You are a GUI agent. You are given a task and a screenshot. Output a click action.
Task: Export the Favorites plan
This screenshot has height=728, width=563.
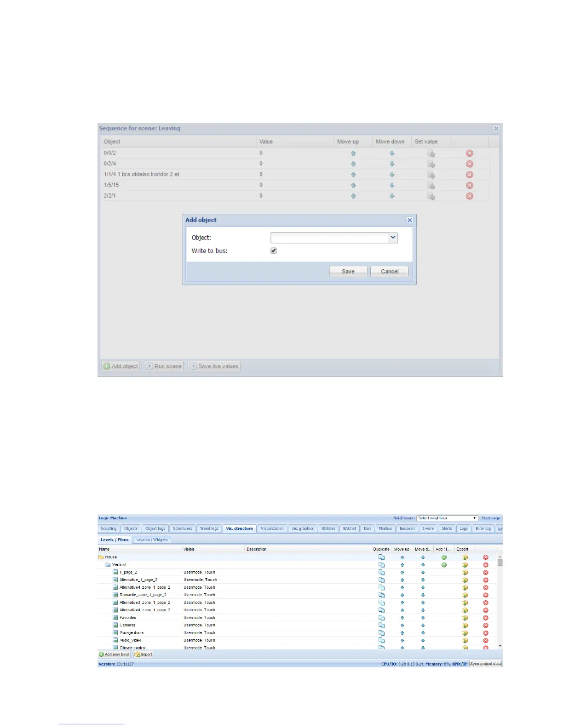465,618
